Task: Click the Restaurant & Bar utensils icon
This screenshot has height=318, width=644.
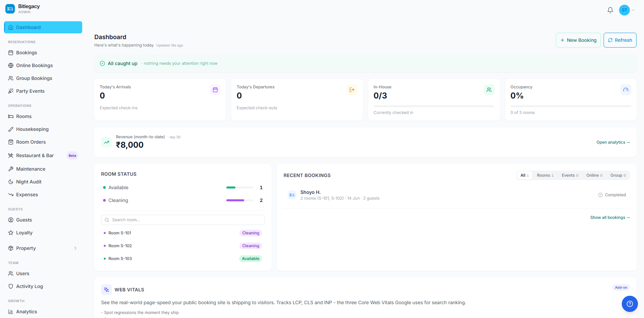Action: point(11,155)
